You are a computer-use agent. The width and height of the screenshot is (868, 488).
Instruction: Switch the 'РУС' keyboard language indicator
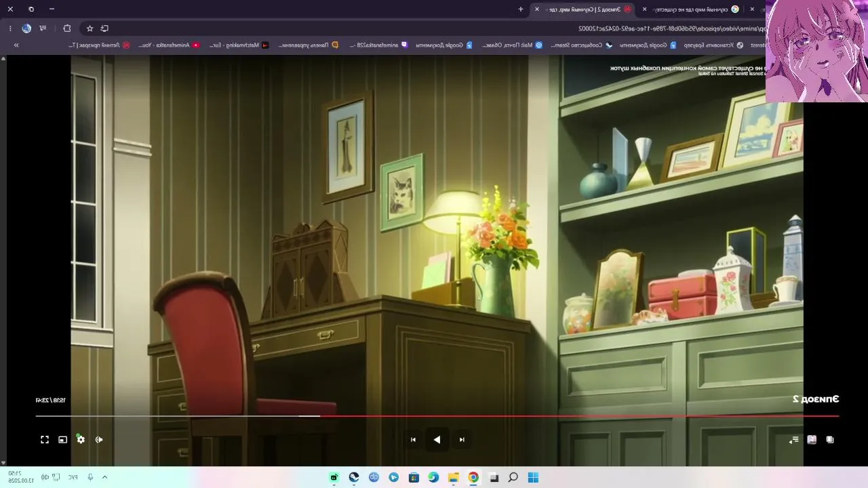click(73, 477)
